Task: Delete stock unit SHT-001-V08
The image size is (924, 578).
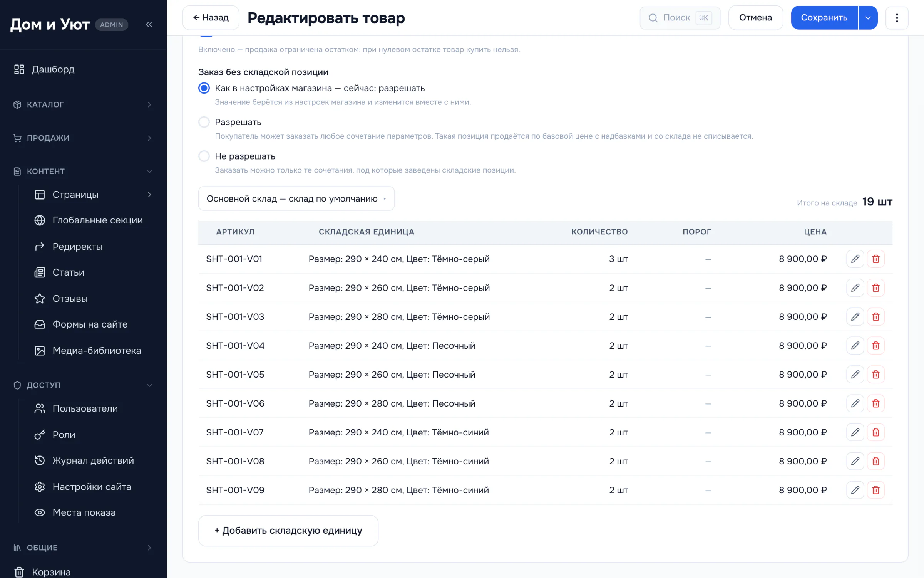Action: pyautogui.click(x=875, y=461)
